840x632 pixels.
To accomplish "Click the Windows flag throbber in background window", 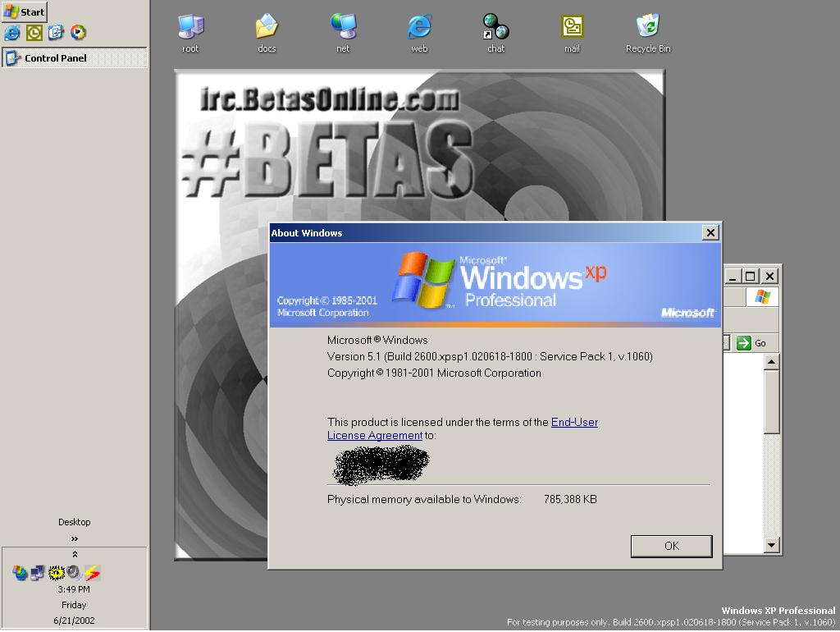I will 762,297.
